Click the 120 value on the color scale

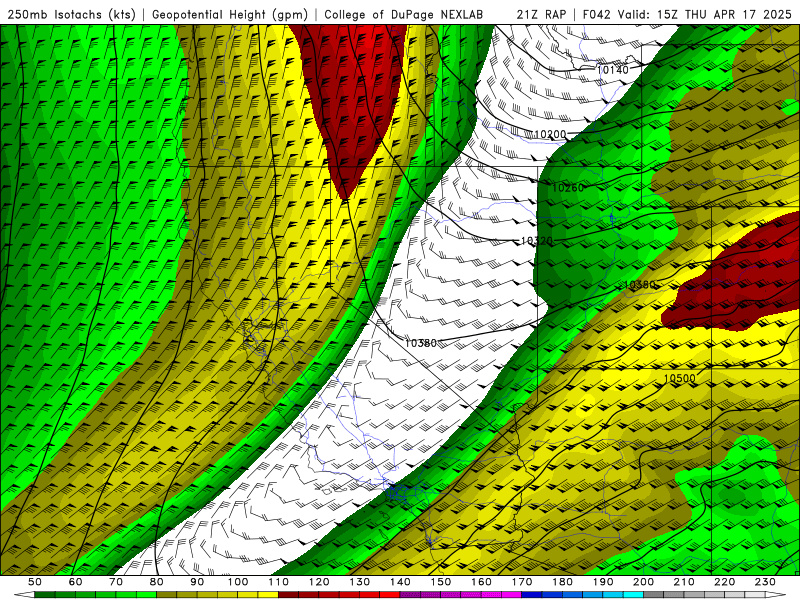319,582
